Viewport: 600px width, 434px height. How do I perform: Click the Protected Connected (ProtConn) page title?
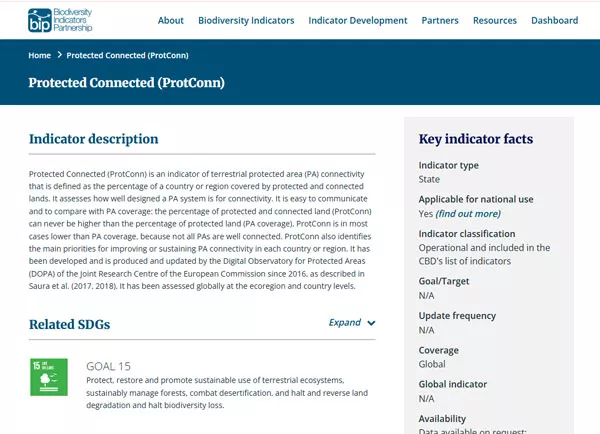(x=126, y=82)
